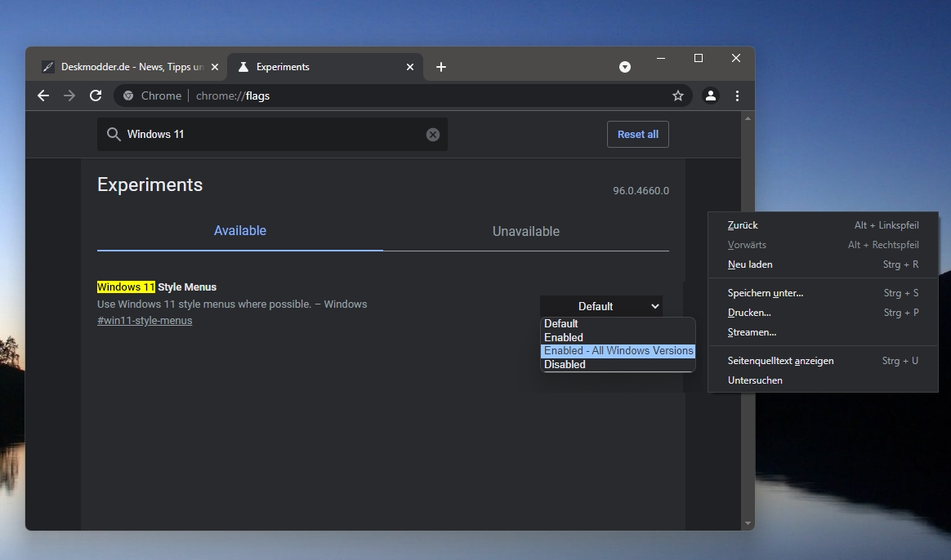Go back using the browser back arrow
Image resolution: width=951 pixels, height=560 pixels.
click(x=43, y=96)
